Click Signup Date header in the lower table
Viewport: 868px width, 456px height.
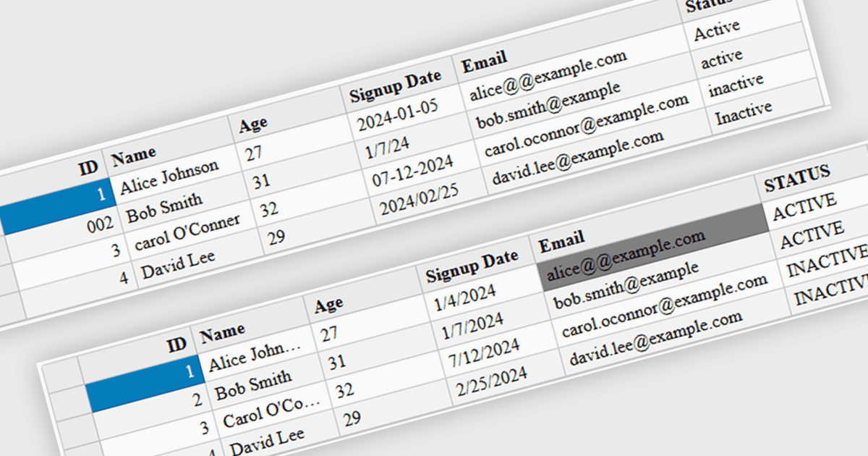click(472, 266)
